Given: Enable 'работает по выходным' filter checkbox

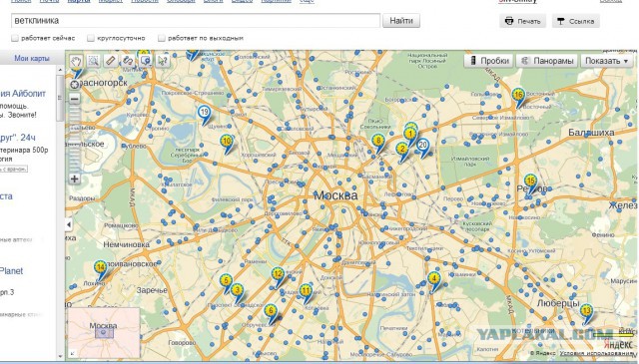Looking at the screenshot, I should 162,38.
